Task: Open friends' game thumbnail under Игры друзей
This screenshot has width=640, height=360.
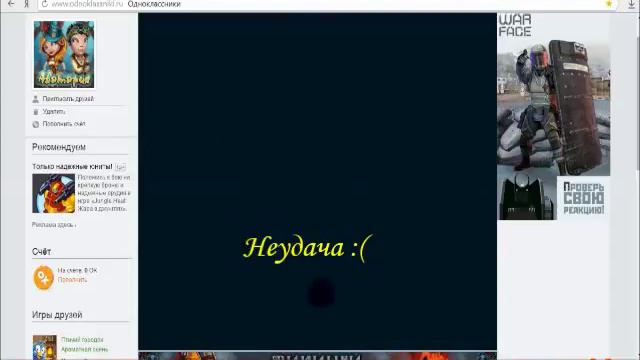Action: coord(44,347)
